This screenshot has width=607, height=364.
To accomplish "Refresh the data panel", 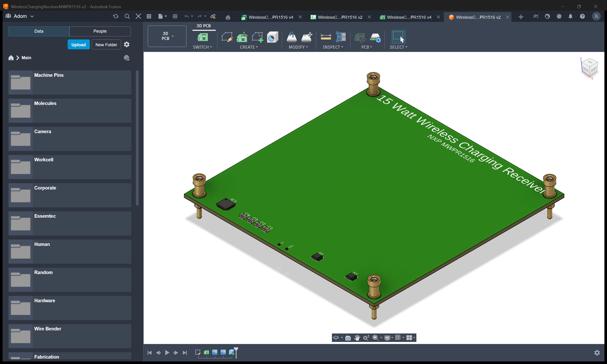I will [115, 16].
